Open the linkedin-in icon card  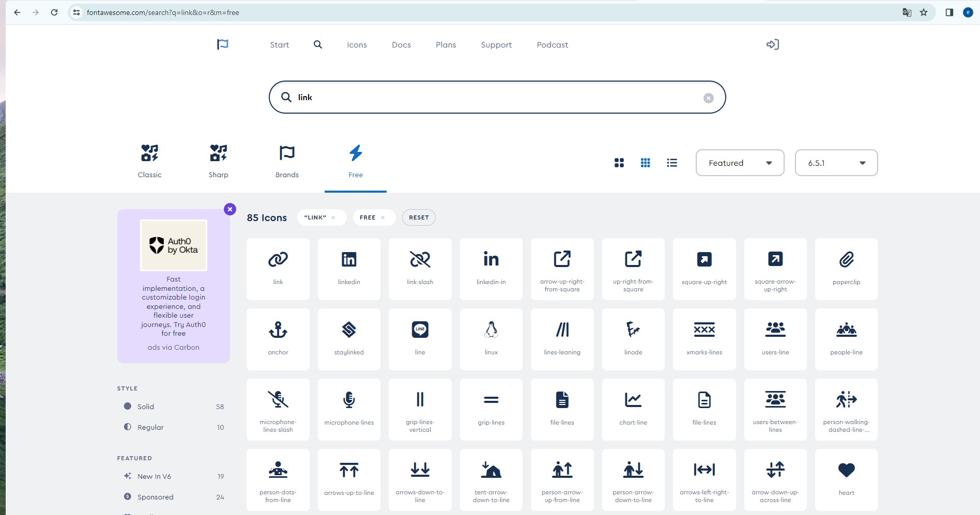coord(491,269)
